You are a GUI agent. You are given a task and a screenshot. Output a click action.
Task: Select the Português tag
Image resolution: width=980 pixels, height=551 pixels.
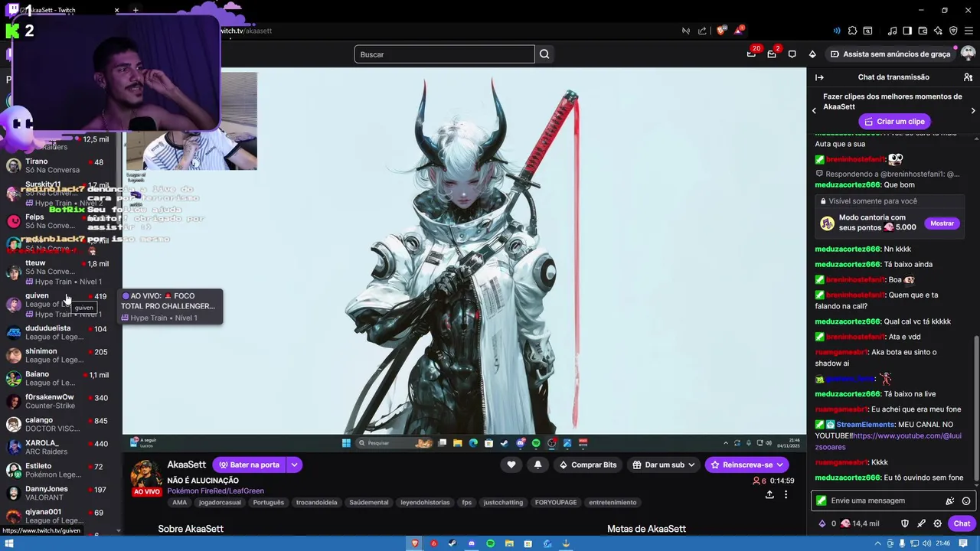click(268, 503)
